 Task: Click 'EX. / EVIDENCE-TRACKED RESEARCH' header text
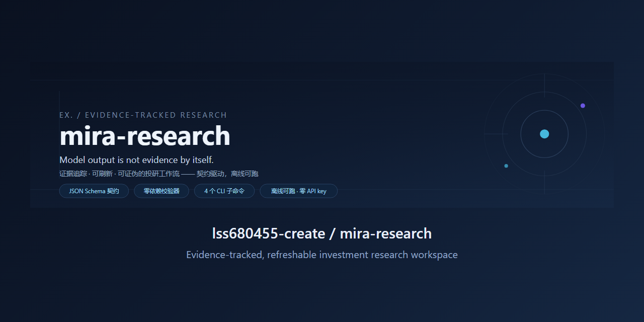click(143, 115)
